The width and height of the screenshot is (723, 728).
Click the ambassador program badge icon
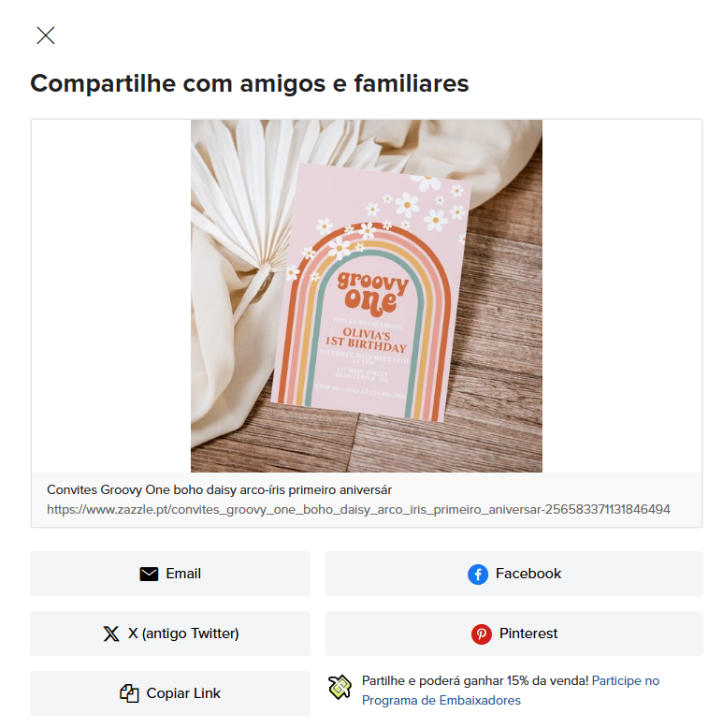pyautogui.click(x=340, y=687)
